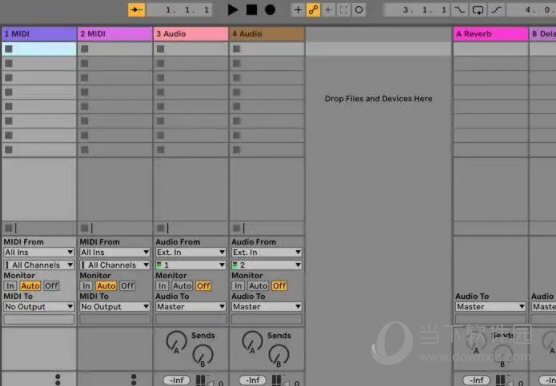Click first clip slot stop button in 2 MIDI

click(85, 49)
